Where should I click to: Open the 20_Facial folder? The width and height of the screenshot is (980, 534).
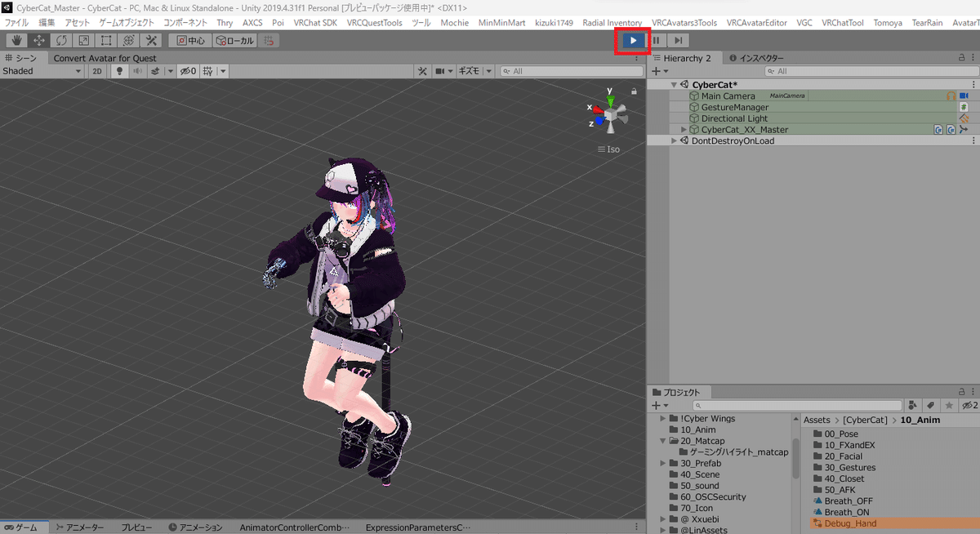coord(837,456)
